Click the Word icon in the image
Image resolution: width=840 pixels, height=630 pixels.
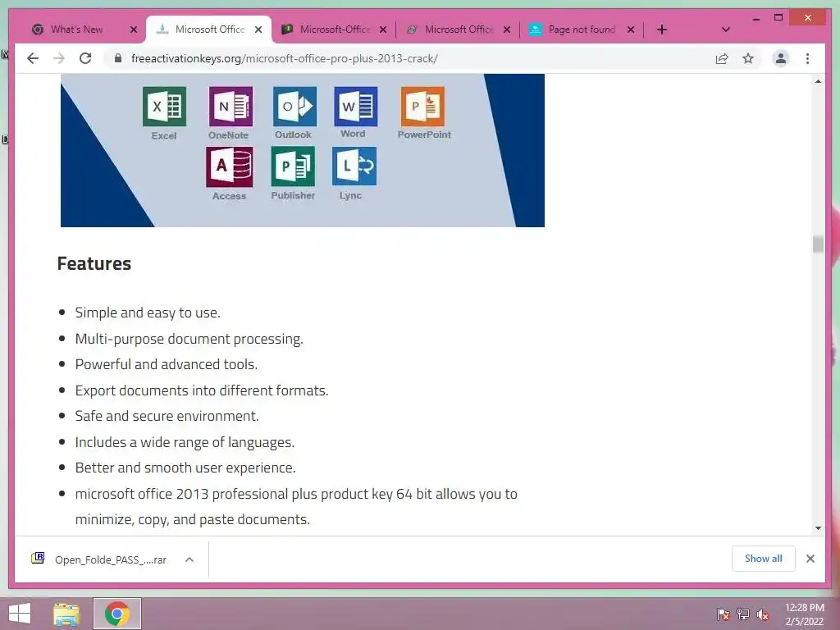[x=355, y=107]
